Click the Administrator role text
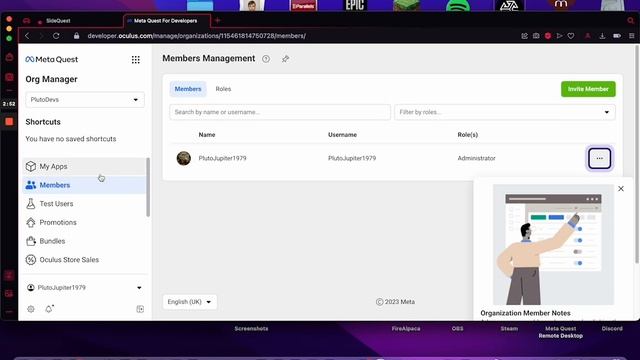 tap(476, 158)
